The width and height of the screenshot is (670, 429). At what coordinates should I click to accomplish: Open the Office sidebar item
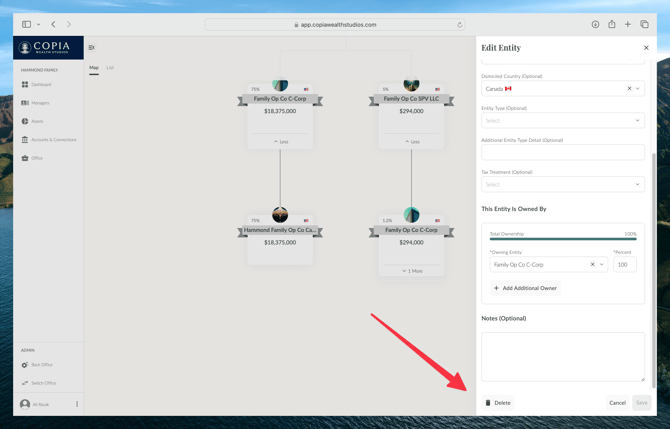[36, 158]
